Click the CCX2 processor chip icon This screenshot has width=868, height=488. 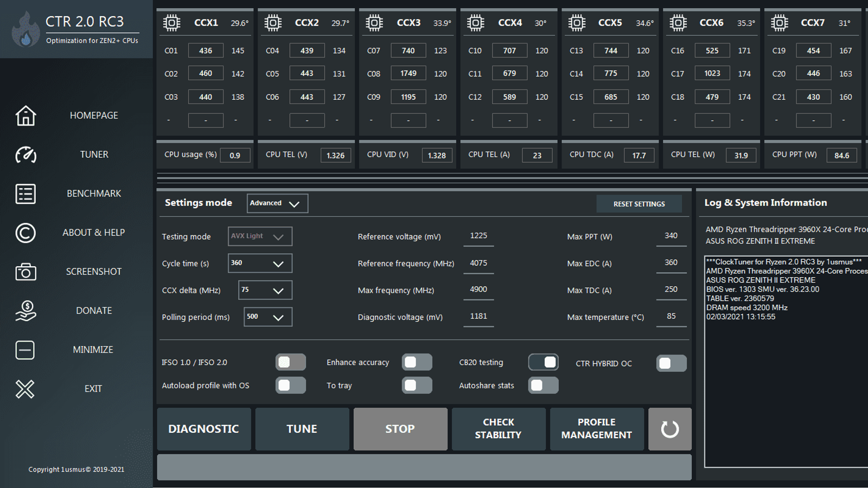pos(273,23)
